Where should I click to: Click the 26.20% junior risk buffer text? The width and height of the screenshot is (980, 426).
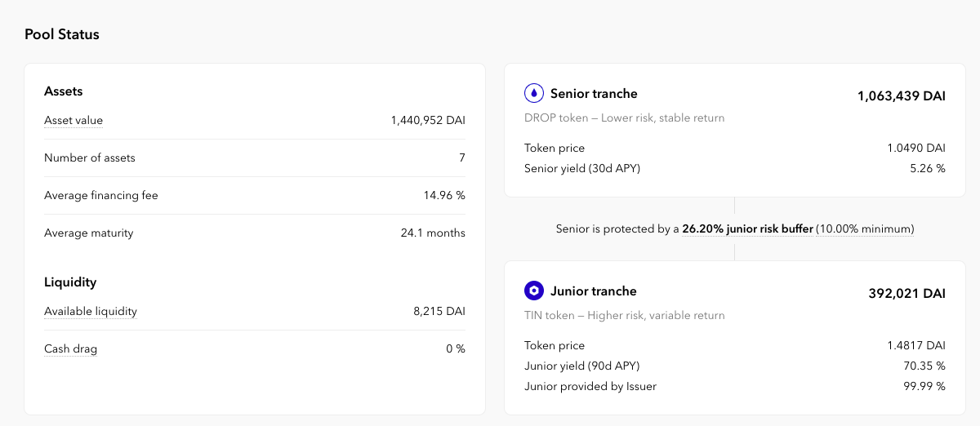tap(747, 229)
